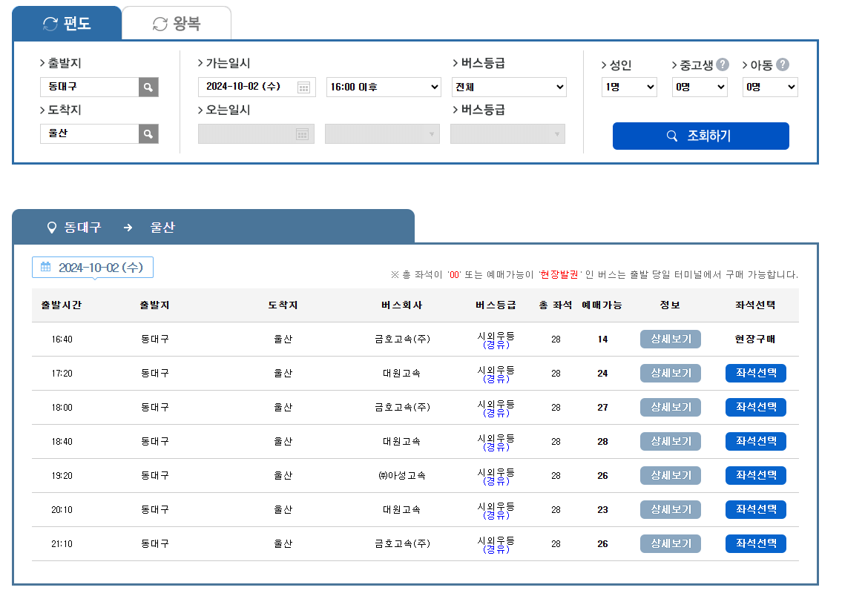The width and height of the screenshot is (842, 616).
Task: View 상세보기 for the 17:20 bus
Action: point(671,373)
